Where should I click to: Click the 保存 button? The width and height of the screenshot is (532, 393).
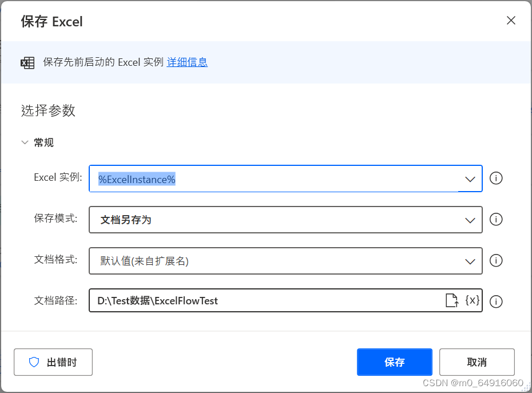[x=394, y=362]
